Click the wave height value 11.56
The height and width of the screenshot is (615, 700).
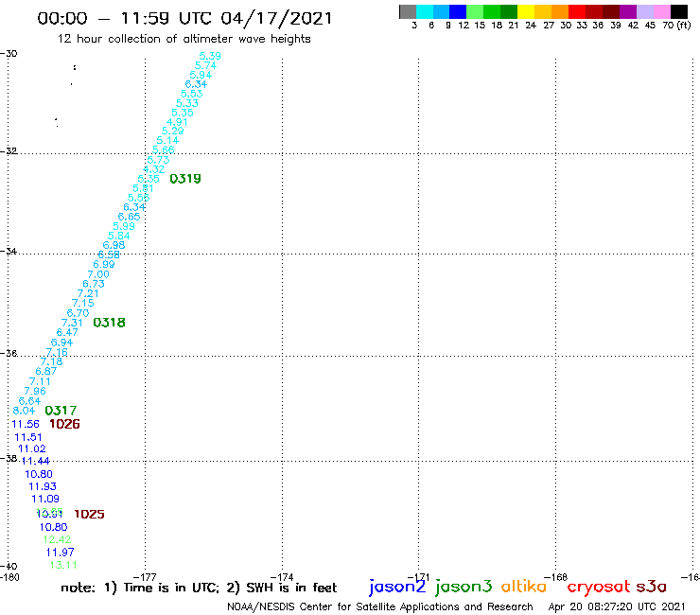point(26,424)
